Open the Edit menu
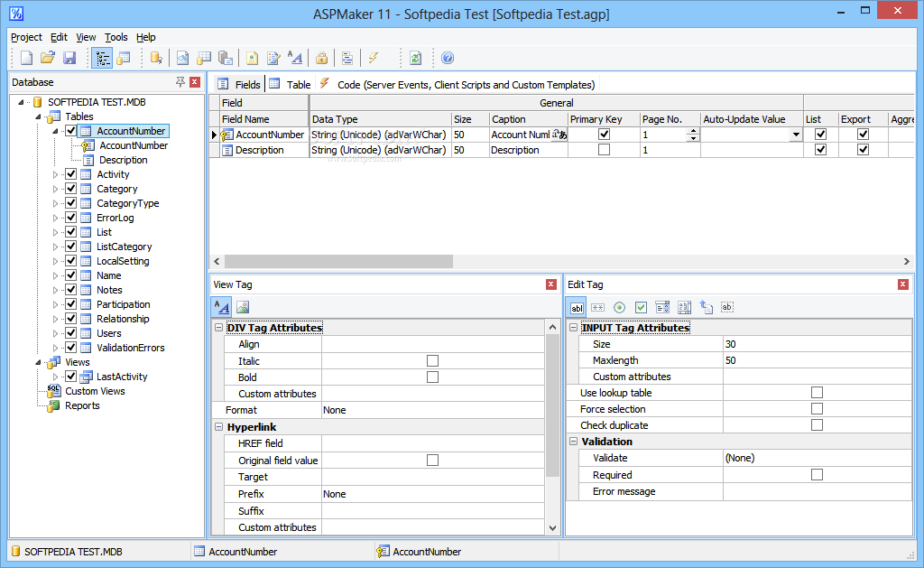The width and height of the screenshot is (924, 568). click(59, 37)
